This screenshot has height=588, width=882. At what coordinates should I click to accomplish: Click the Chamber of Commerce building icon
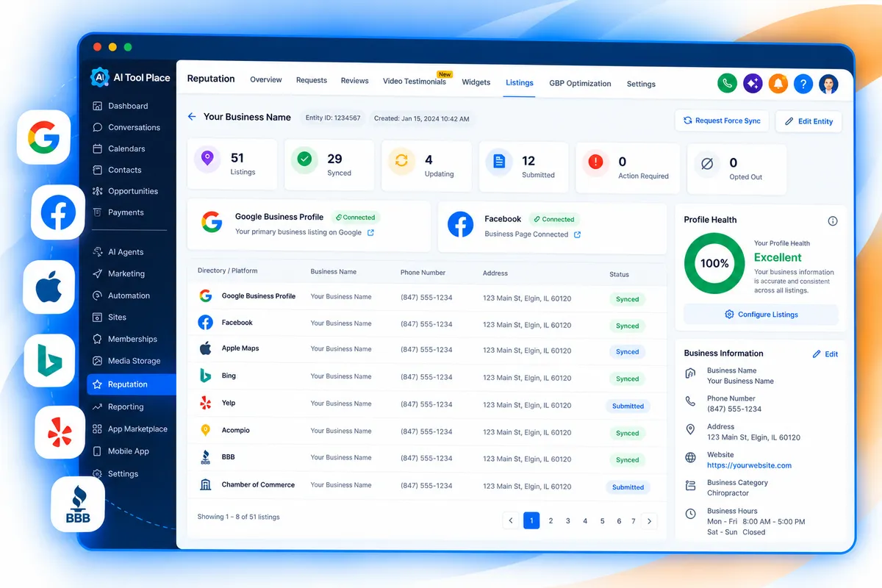point(206,485)
